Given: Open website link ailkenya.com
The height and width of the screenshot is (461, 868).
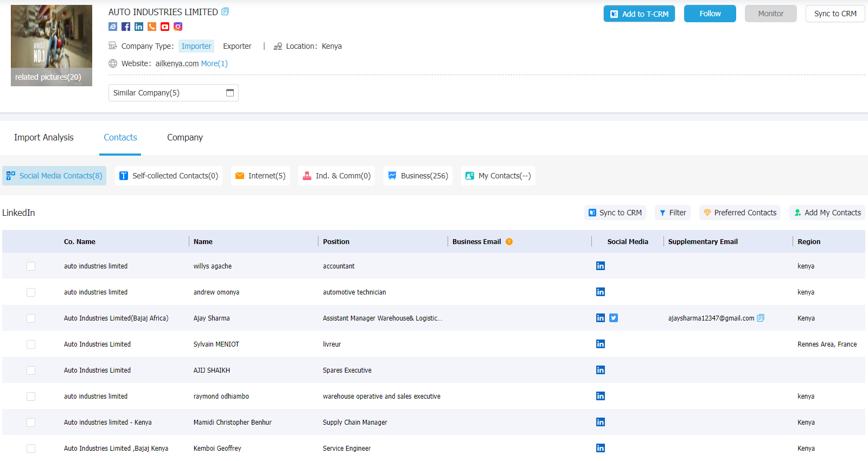Looking at the screenshot, I should point(177,63).
